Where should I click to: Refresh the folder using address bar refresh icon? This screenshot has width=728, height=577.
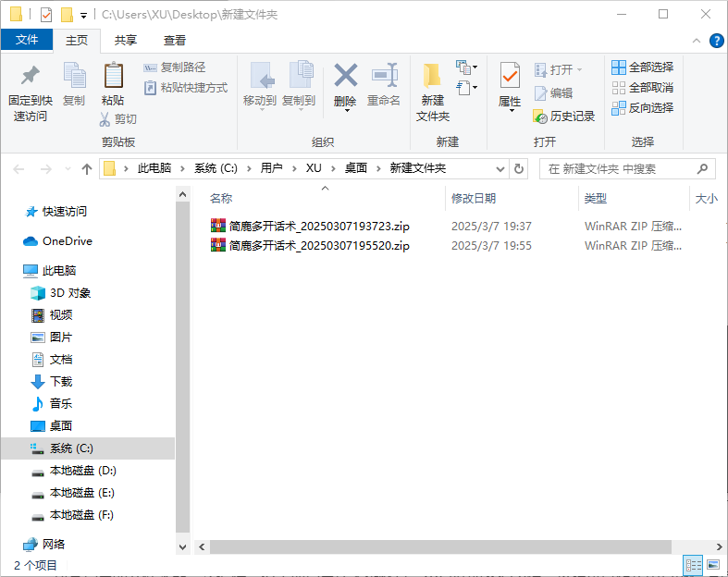(x=519, y=169)
